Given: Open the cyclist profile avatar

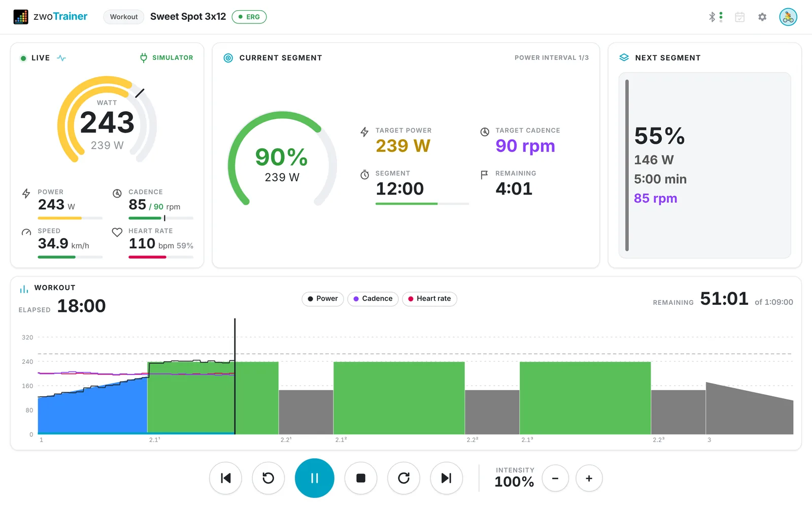Looking at the screenshot, I should (788, 17).
